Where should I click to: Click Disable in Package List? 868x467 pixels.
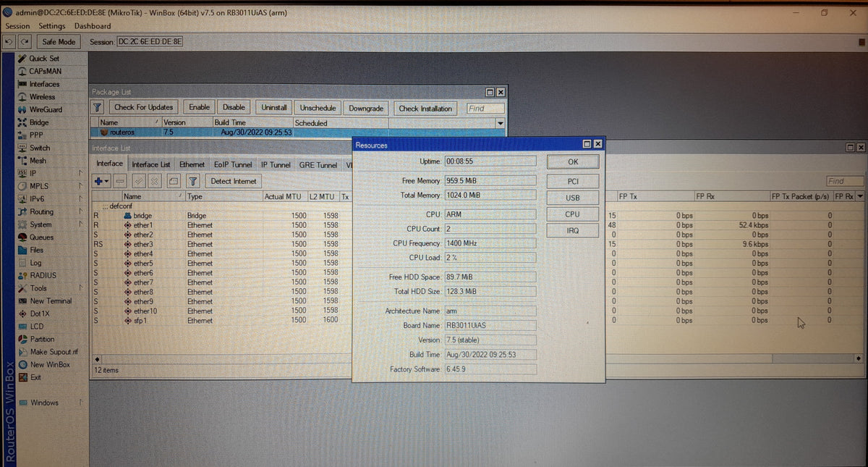pos(234,107)
